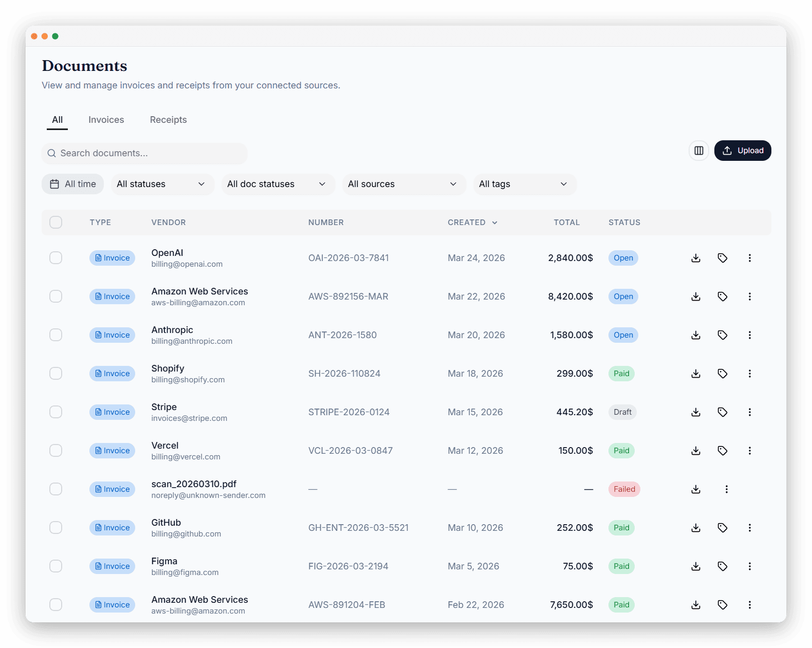812x648 pixels.
Task: Tick the Stripe invoice checkbox
Action: click(x=56, y=412)
